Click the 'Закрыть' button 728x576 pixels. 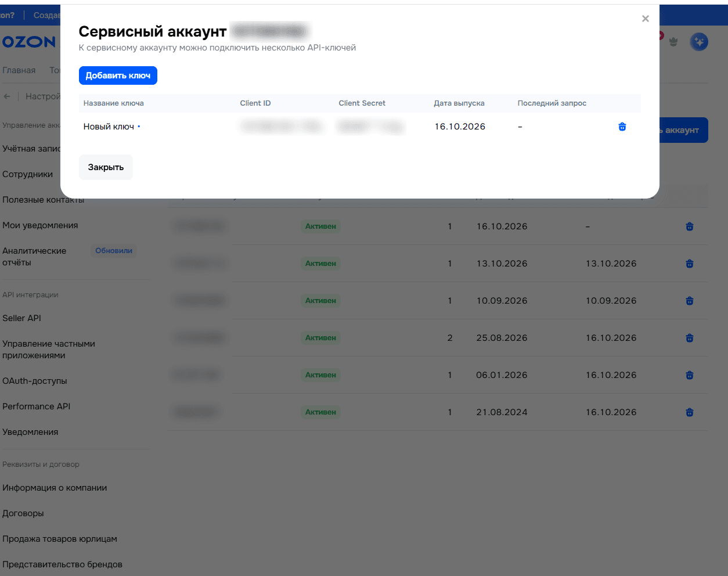[x=106, y=167]
